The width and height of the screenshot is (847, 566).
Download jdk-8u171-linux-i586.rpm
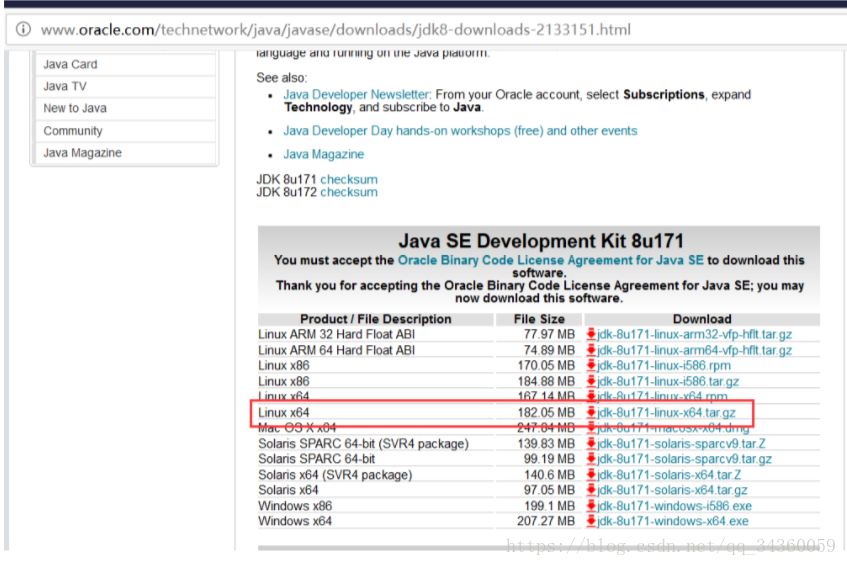tap(664, 366)
